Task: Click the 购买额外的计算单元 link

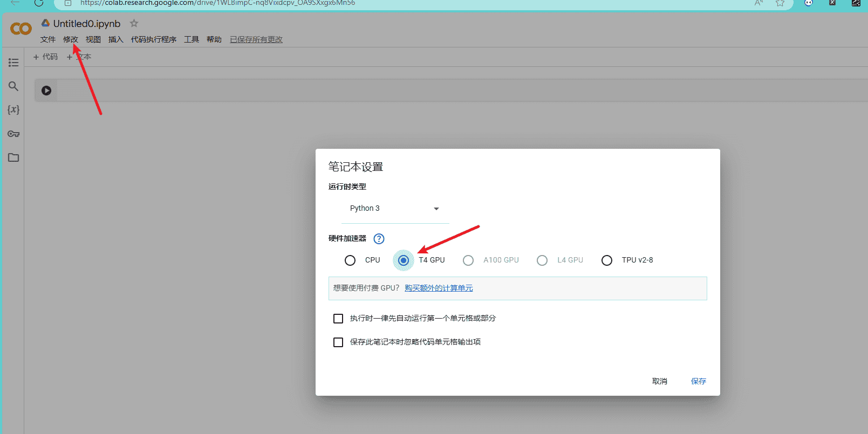Action: (x=439, y=288)
